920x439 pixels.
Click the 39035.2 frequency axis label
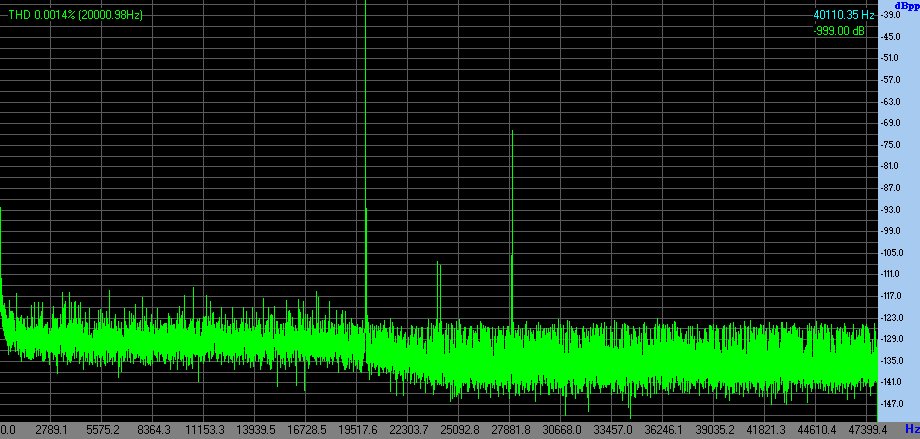point(715,430)
